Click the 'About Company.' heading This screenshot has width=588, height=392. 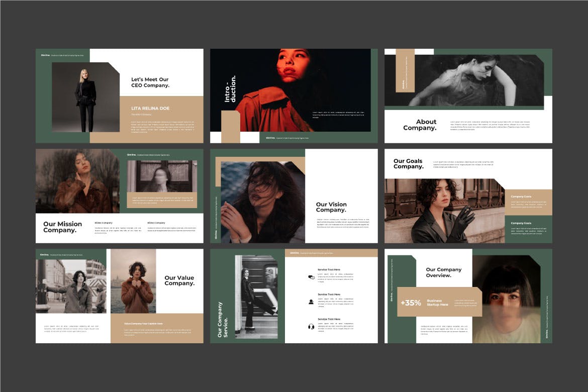(420, 125)
